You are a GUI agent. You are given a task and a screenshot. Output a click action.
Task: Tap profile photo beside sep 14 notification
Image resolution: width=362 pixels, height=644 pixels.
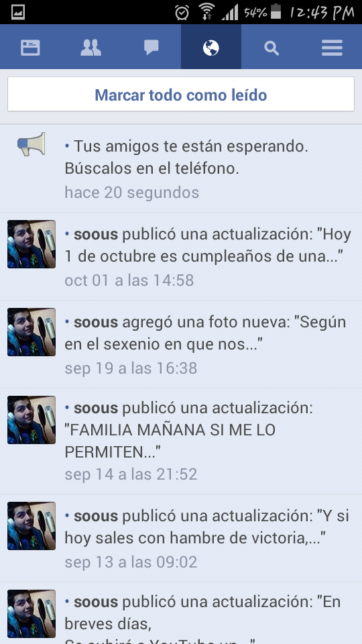32,420
